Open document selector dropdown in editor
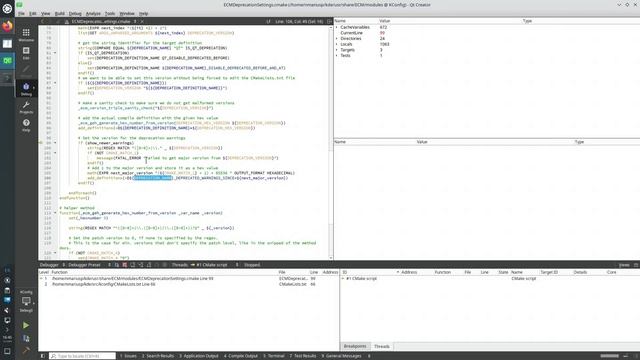Screen dimensions: 640x360 [103, 21]
